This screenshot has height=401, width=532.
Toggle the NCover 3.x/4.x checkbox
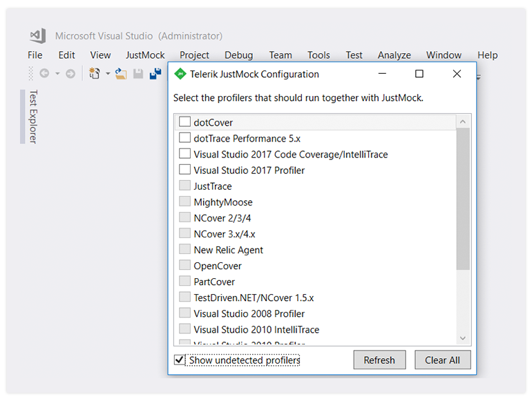tap(184, 233)
